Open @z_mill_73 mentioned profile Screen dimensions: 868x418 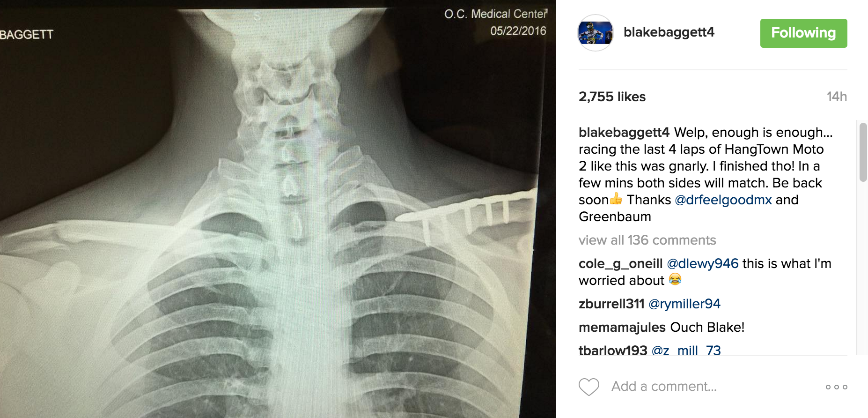[x=686, y=350]
